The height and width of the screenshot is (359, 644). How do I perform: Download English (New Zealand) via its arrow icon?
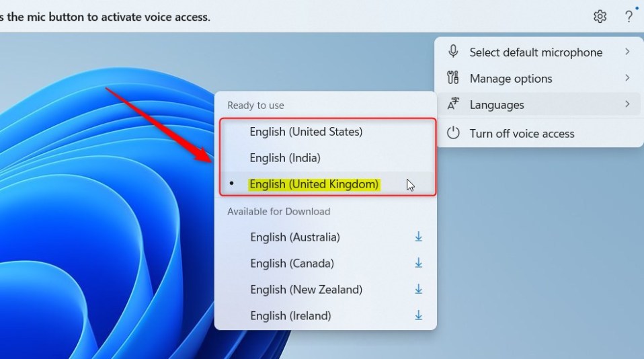(419, 289)
